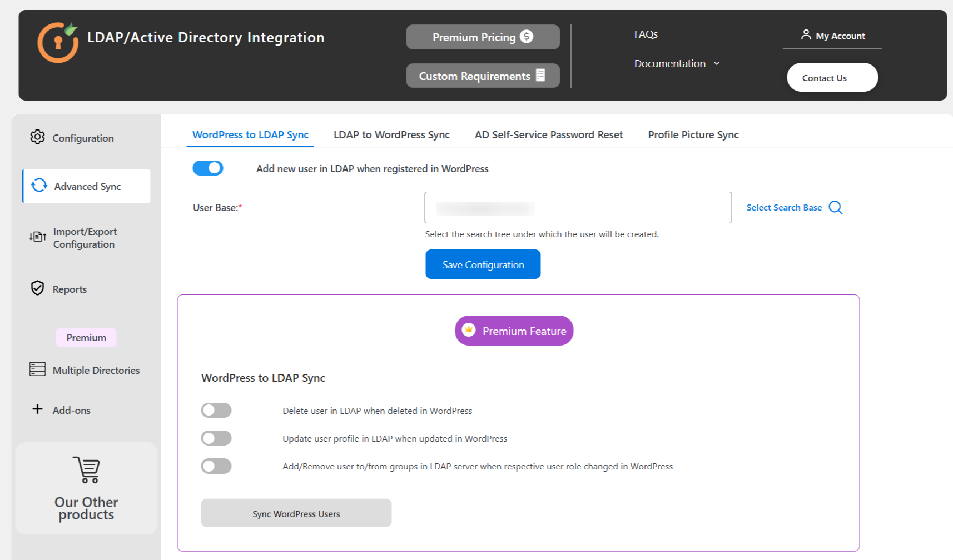Click the Configuration gear icon
This screenshot has height=560, width=953.
pos(37,137)
